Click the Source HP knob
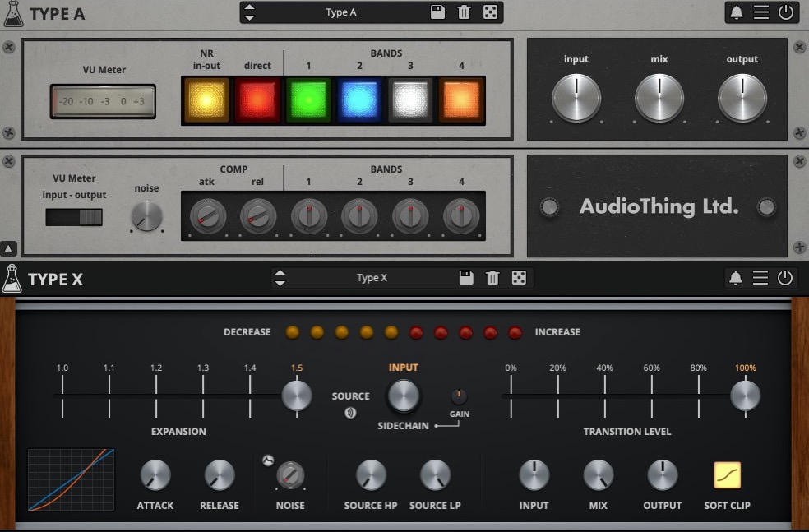 [371, 475]
